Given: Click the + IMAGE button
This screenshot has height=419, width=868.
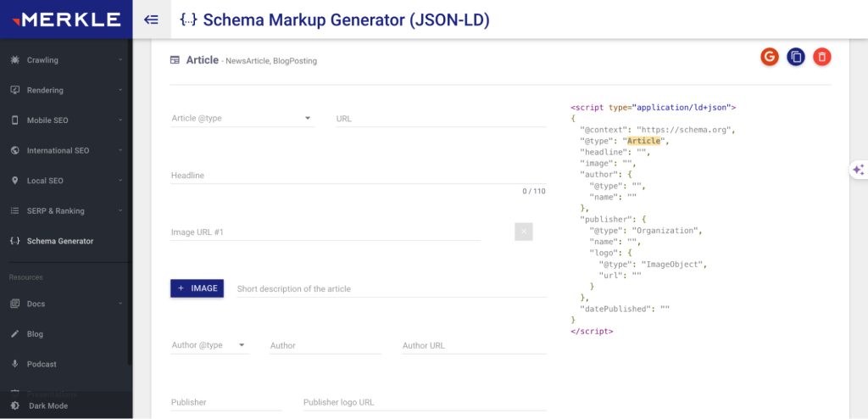Looking at the screenshot, I should pos(197,288).
